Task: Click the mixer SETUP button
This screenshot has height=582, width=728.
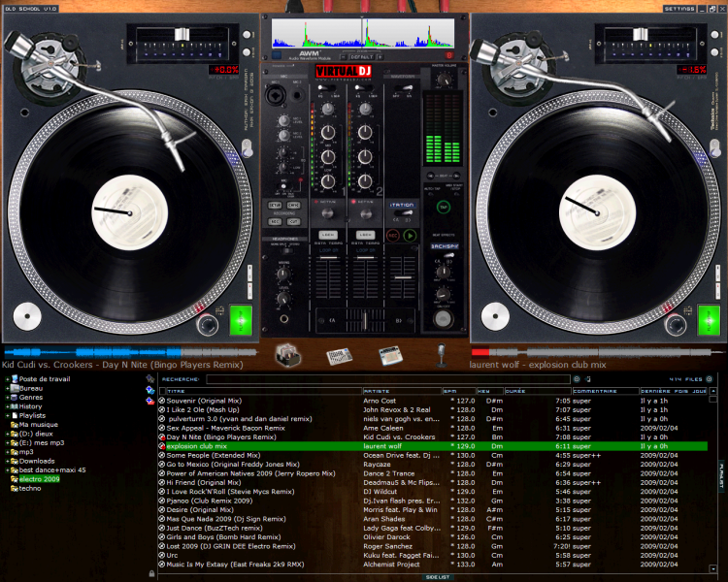Action: [x=275, y=205]
